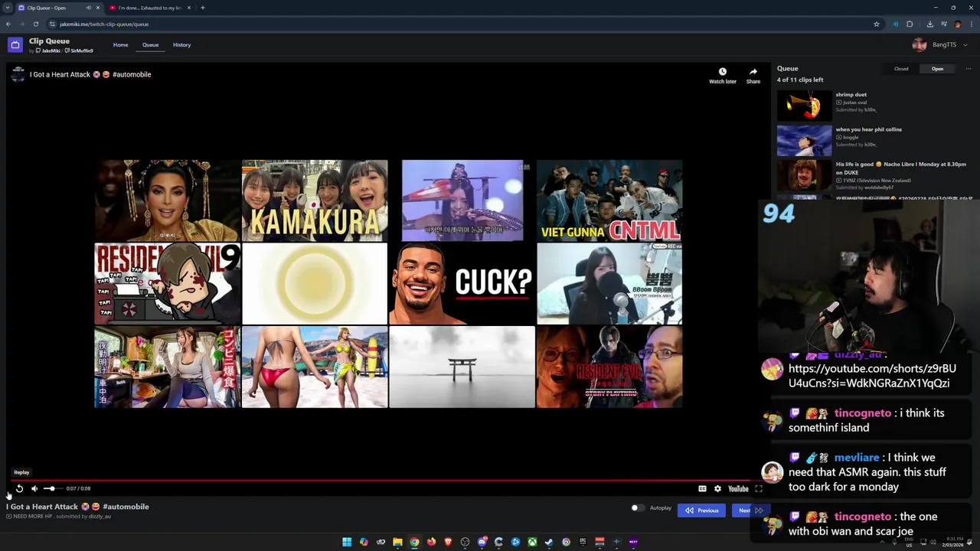Open Steam from the taskbar

tap(549, 542)
